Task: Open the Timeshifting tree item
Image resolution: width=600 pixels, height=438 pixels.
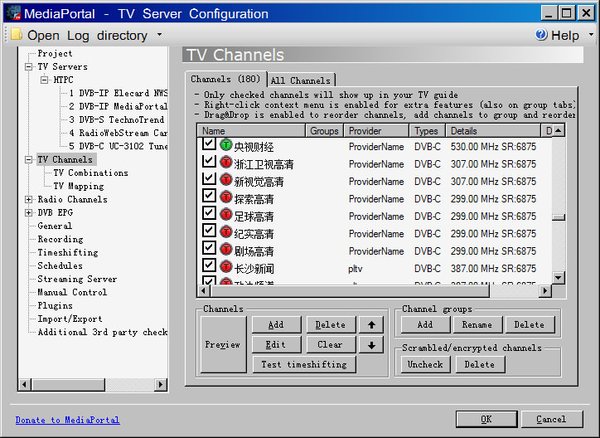Action: [68, 252]
